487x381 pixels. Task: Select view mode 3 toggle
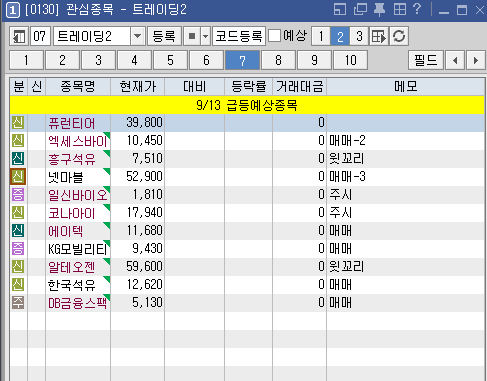pos(359,36)
